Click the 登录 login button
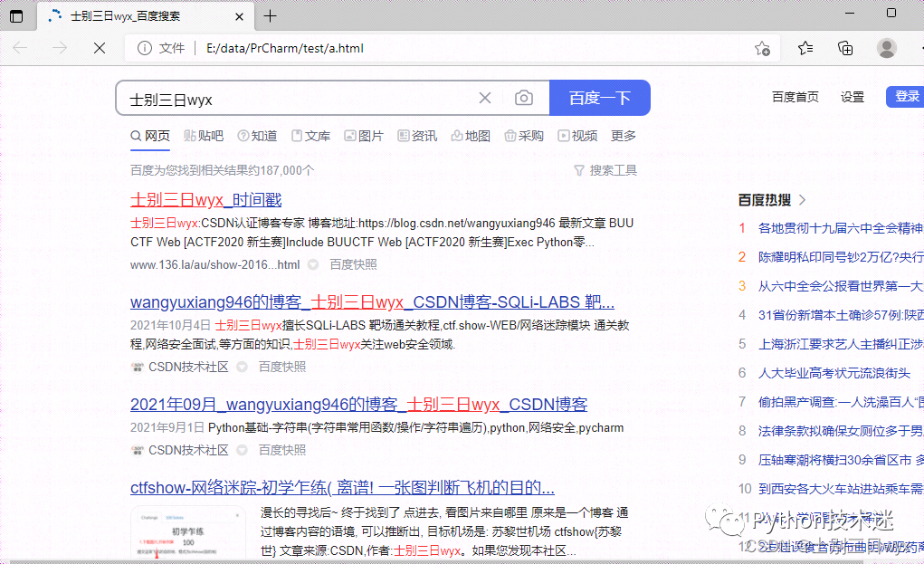This screenshot has height=564, width=924. (906, 97)
